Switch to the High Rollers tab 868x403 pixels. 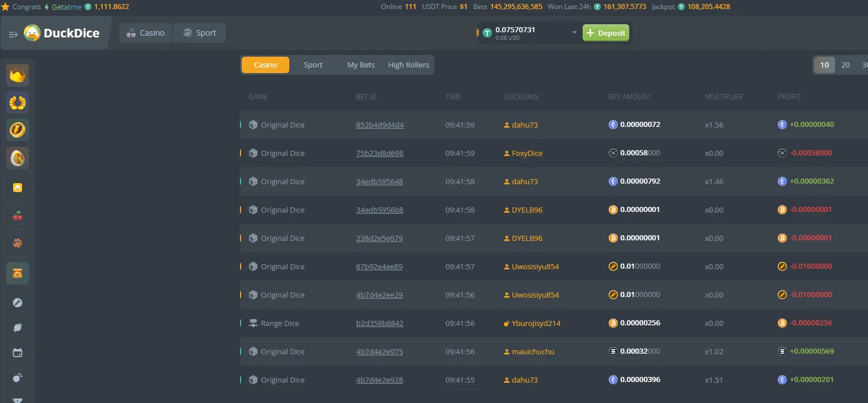click(x=408, y=65)
